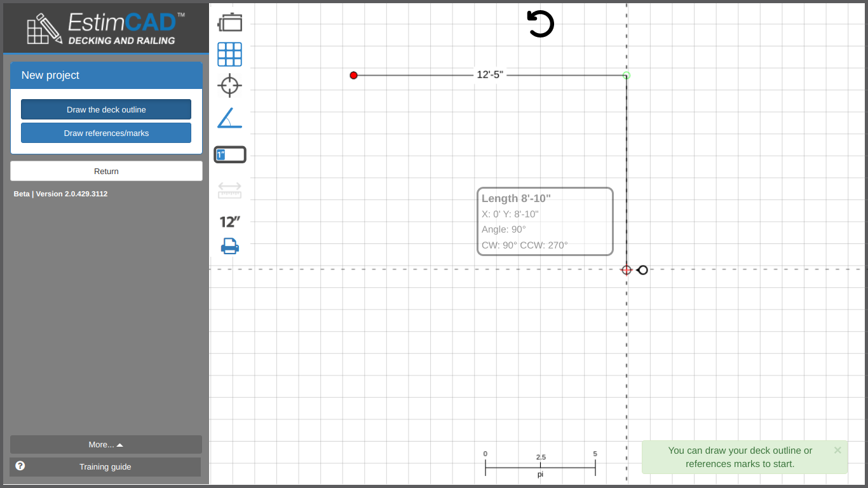Click the green endpoint of 12'-5" line

[x=627, y=76]
